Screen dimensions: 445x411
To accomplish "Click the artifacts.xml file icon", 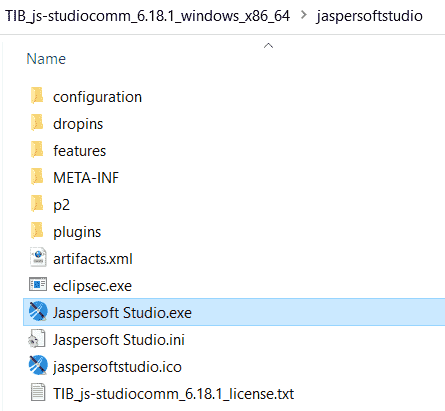I will point(38,258).
